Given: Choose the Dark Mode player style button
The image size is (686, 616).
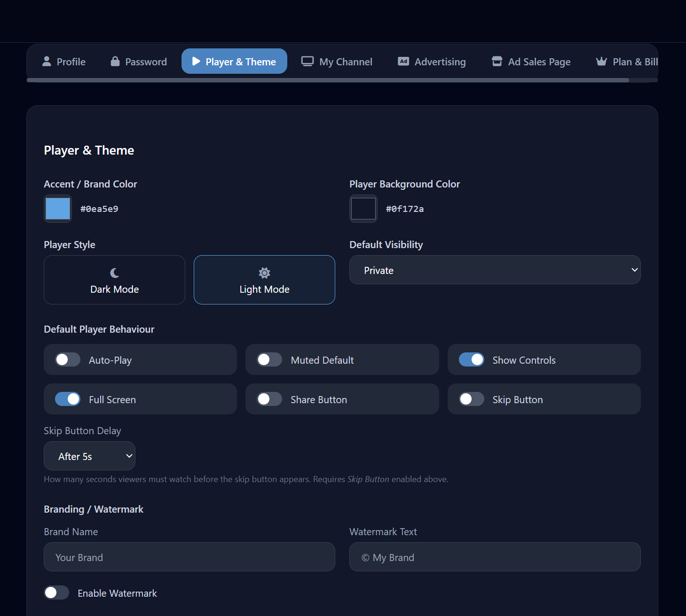Looking at the screenshot, I should (114, 280).
